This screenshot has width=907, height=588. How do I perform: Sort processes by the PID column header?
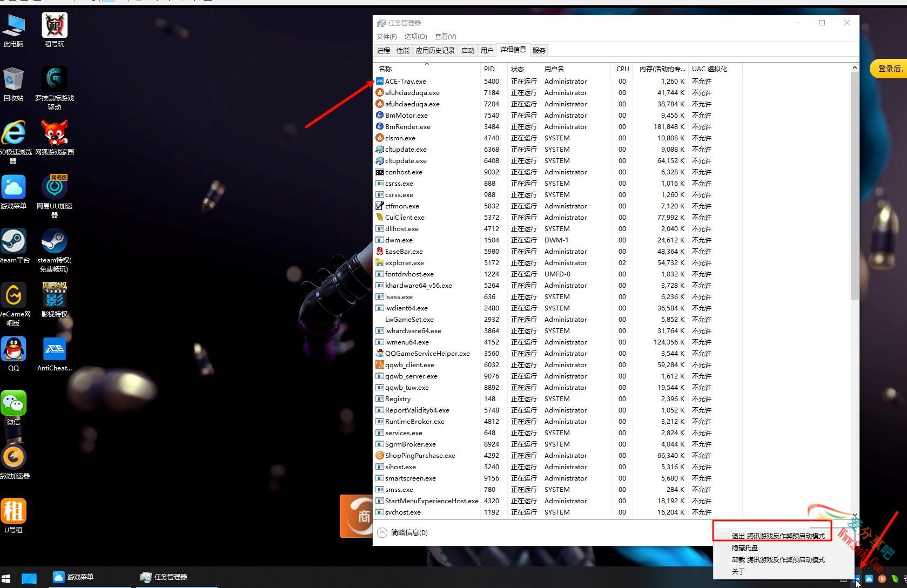(x=490, y=69)
